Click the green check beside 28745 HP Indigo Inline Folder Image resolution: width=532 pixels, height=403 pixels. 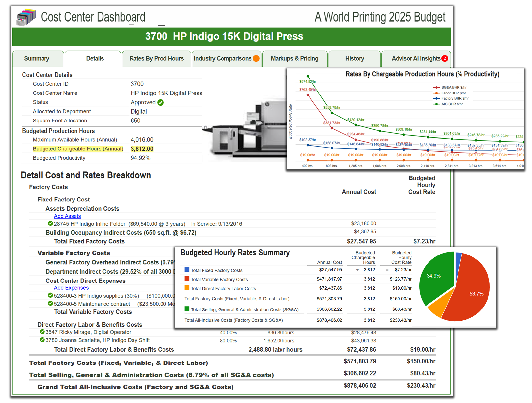[x=50, y=224]
